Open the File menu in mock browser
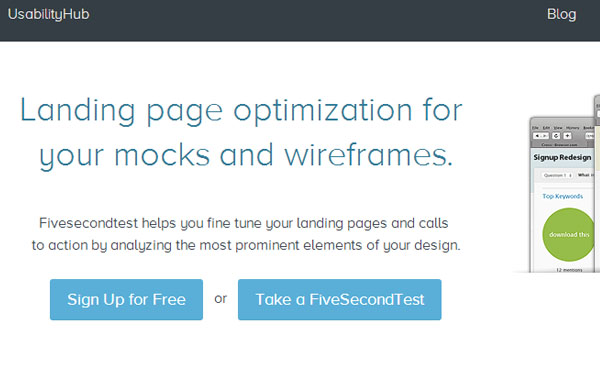This screenshot has height=370, width=600. click(x=535, y=128)
